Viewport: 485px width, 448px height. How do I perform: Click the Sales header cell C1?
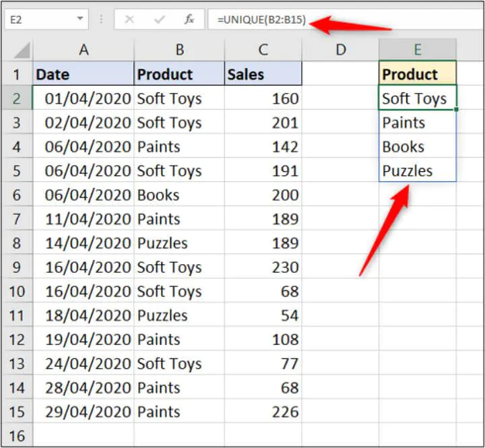coord(263,74)
